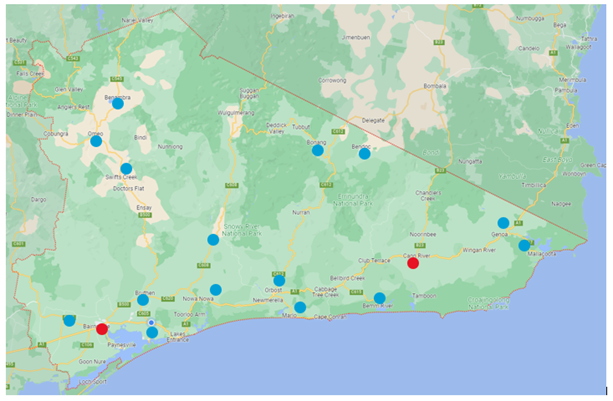Select the blue marker at Bruthen
The width and height of the screenshot is (613, 401).
[x=143, y=300]
